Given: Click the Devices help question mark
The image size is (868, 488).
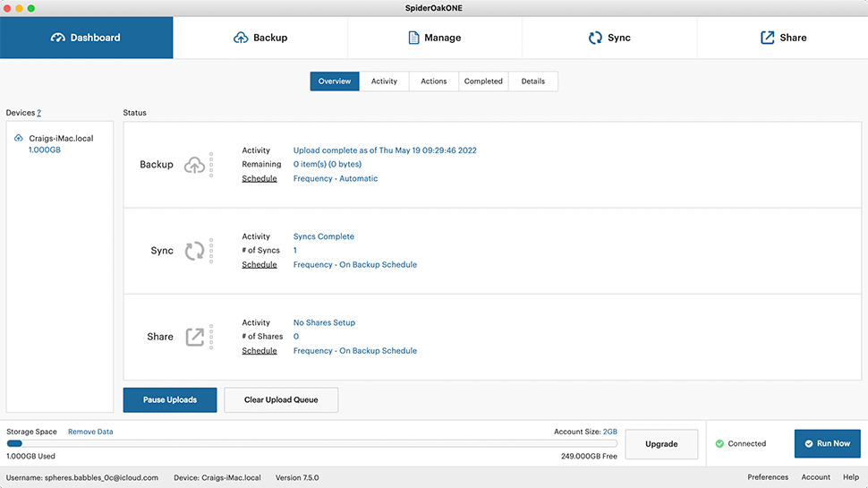Looking at the screenshot, I should 39,113.
